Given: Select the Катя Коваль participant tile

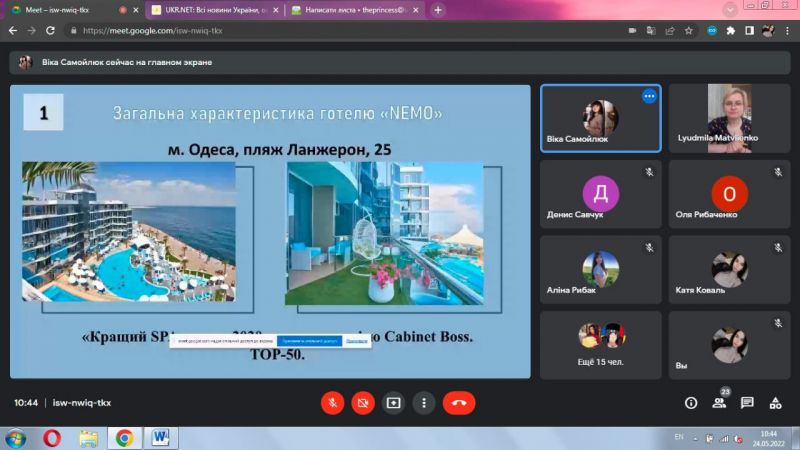Looking at the screenshot, I should [x=729, y=269].
